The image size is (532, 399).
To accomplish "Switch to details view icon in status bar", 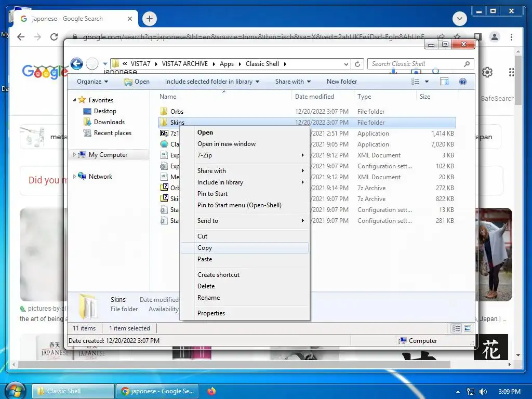I will [457, 328].
